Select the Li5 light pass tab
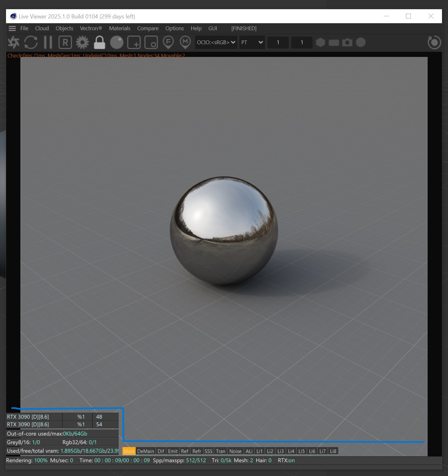This screenshot has width=448, height=476. [x=302, y=451]
